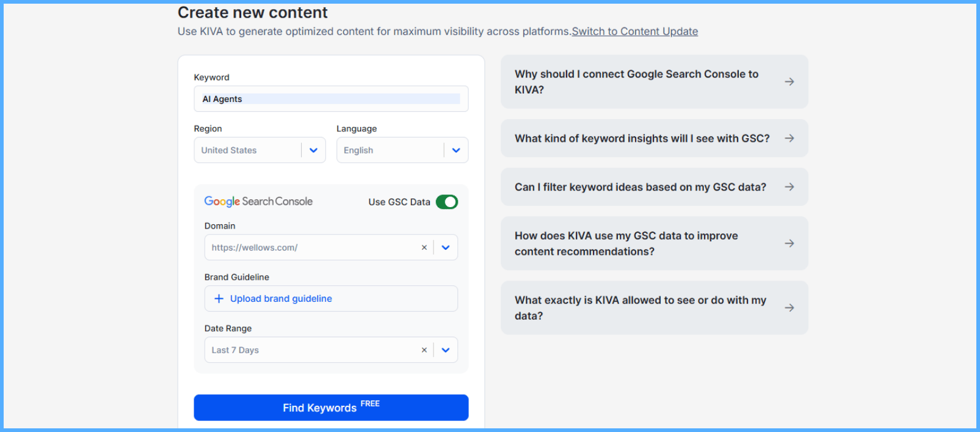Click the Last 7 Days date range field

(x=331, y=350)
